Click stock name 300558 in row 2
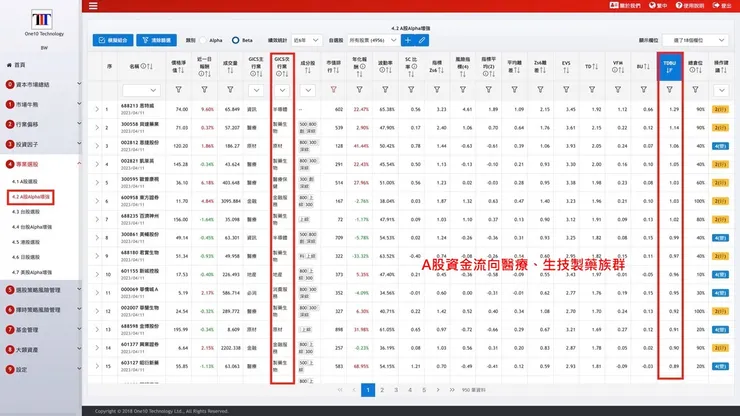 click(x=140, y=124)
